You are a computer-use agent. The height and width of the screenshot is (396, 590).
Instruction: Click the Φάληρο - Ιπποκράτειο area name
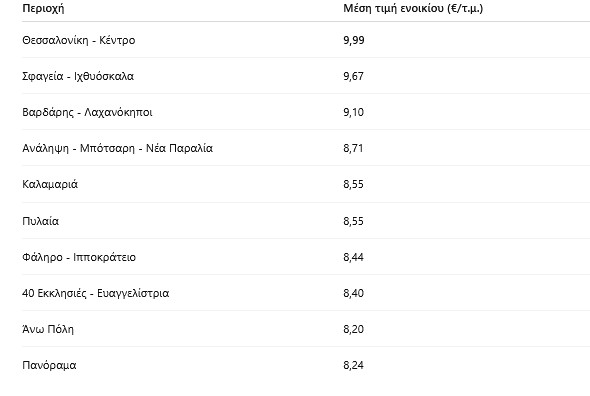79,257
